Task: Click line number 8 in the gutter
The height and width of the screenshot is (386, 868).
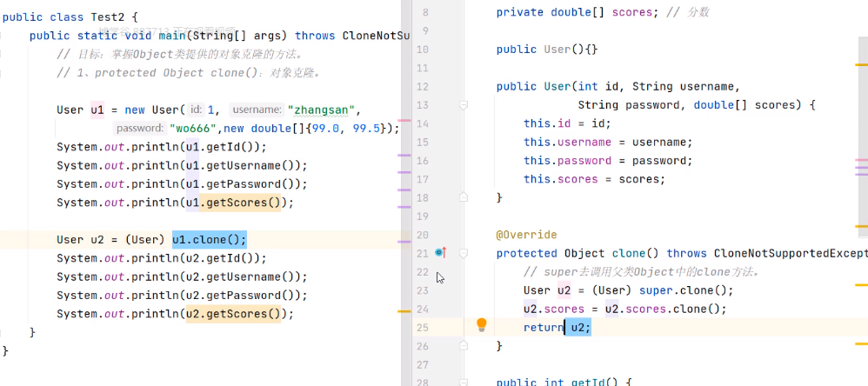Action: [425, 12]
